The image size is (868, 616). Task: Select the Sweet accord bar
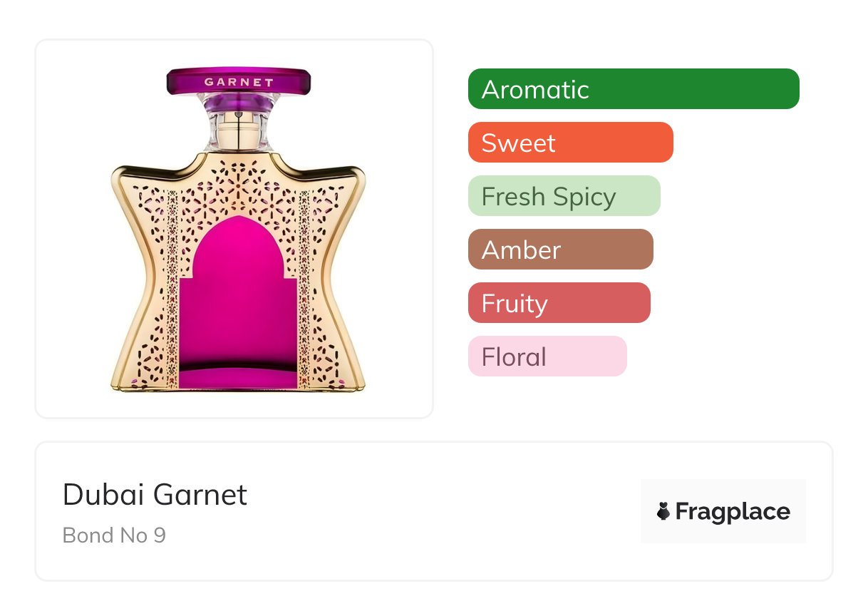570,143
